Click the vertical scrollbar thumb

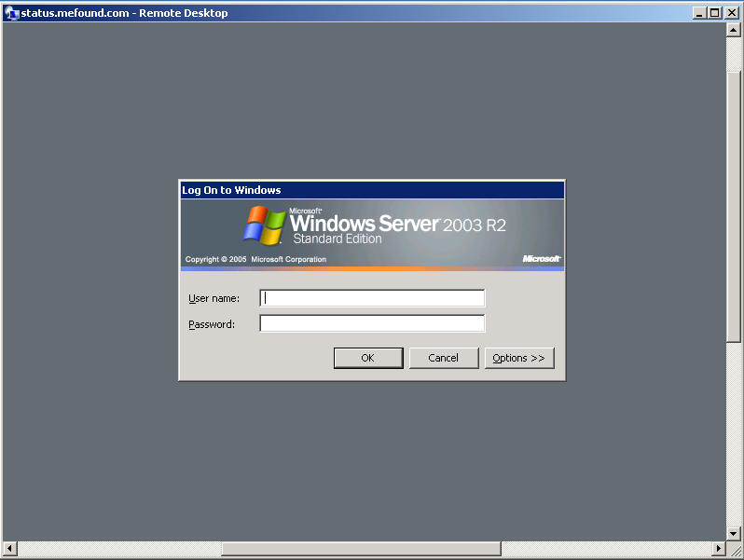[733, 186]
